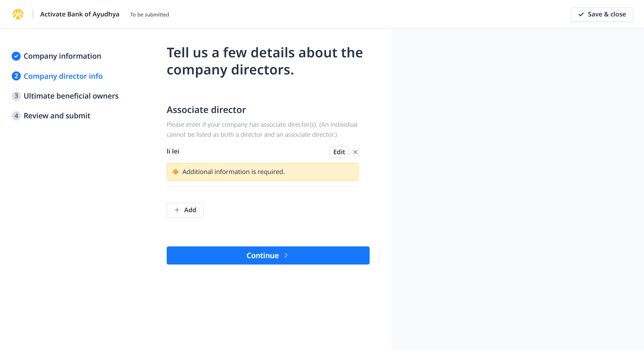
Task: Edit the li lei associate director
Action: coord(339,152)
